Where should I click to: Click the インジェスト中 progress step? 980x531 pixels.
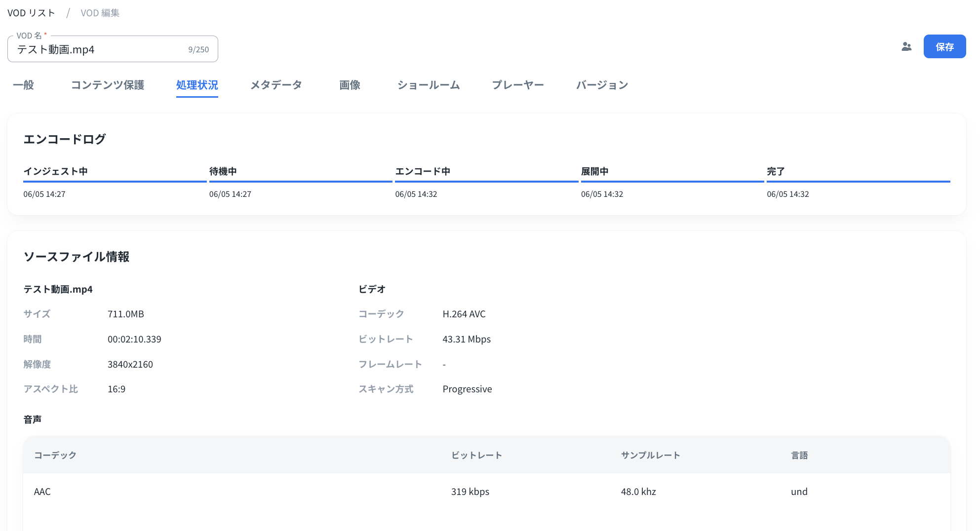click(x=56, y=171)
